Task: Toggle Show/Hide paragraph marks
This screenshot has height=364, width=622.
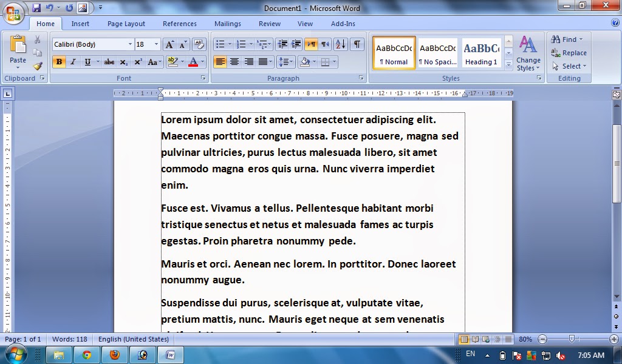Action: coord(358,44)
